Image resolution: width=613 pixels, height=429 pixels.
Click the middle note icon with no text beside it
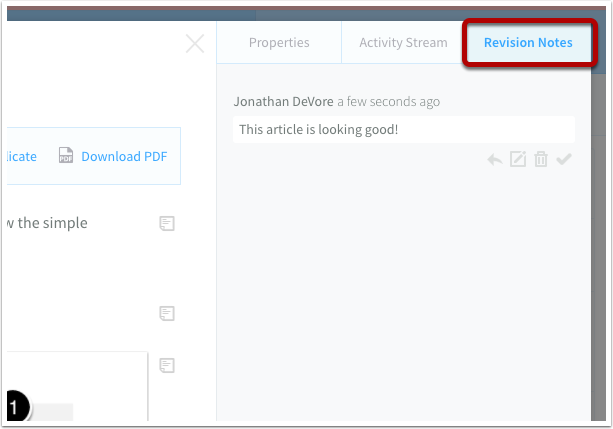tap(167, 313)
